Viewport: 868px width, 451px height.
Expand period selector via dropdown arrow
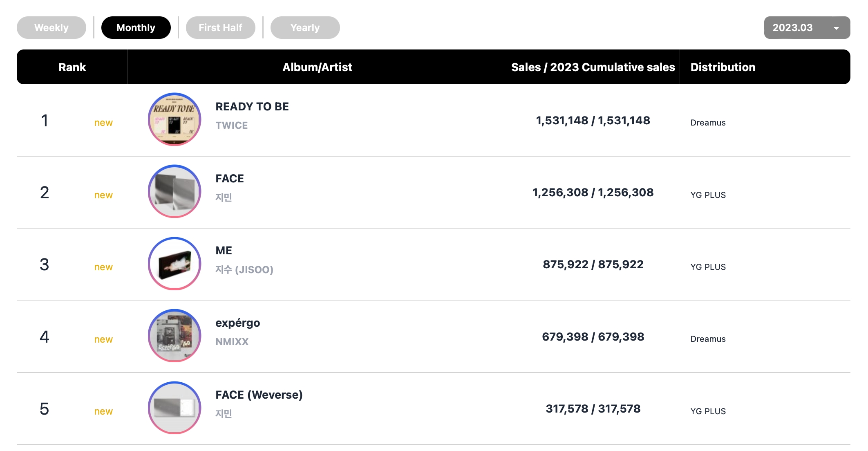836,28
